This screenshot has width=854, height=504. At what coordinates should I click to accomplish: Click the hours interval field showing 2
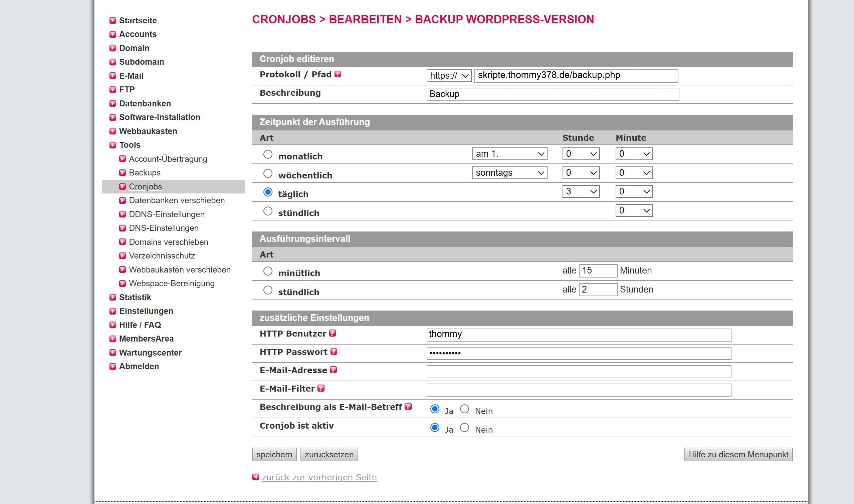click(598, 290)
